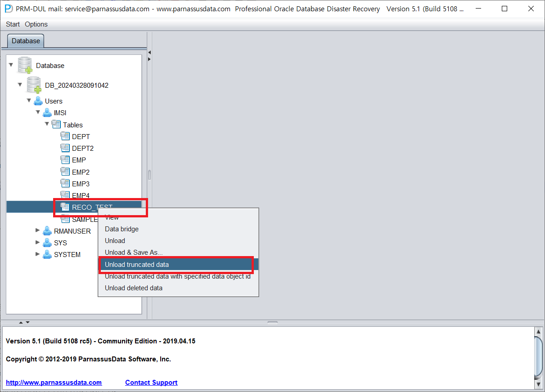This screenshot has width=545, height=392.
Task: Click the DEPT2 table icon
Action: point(65,148)
